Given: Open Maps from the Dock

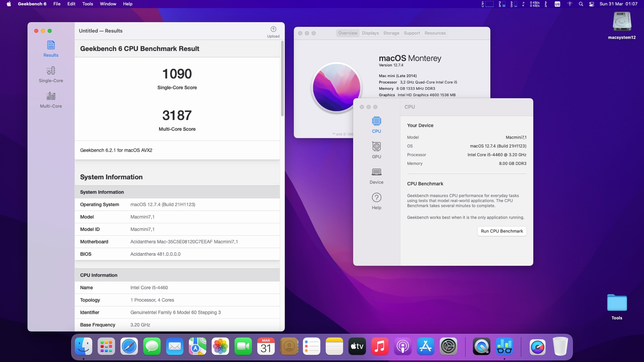Looking at the screenshot, I should click(198, 346).
